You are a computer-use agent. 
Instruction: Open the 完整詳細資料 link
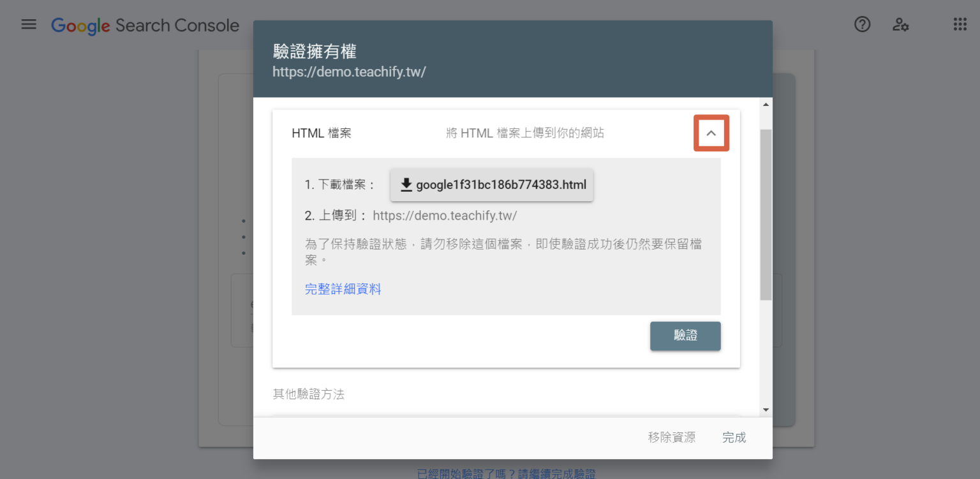pyautogui.click(x=343, y=289)
